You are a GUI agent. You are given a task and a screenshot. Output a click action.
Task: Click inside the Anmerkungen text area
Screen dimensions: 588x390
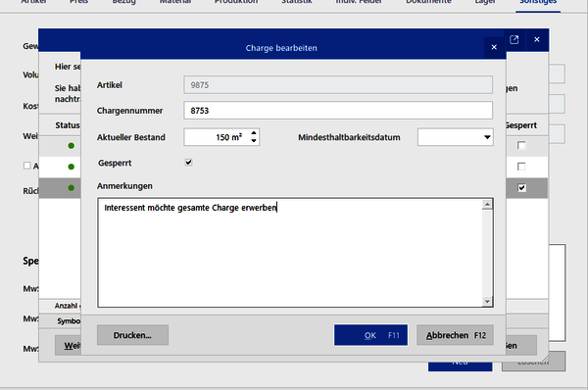[x=290, y=253]
